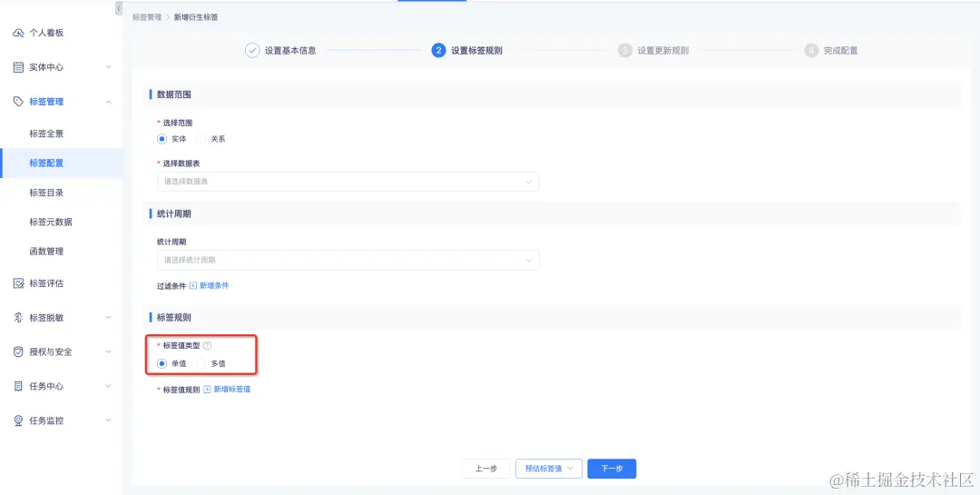Click the 下一步 button
This screenshot has height=495, width=980.
[x=612, y=469]
